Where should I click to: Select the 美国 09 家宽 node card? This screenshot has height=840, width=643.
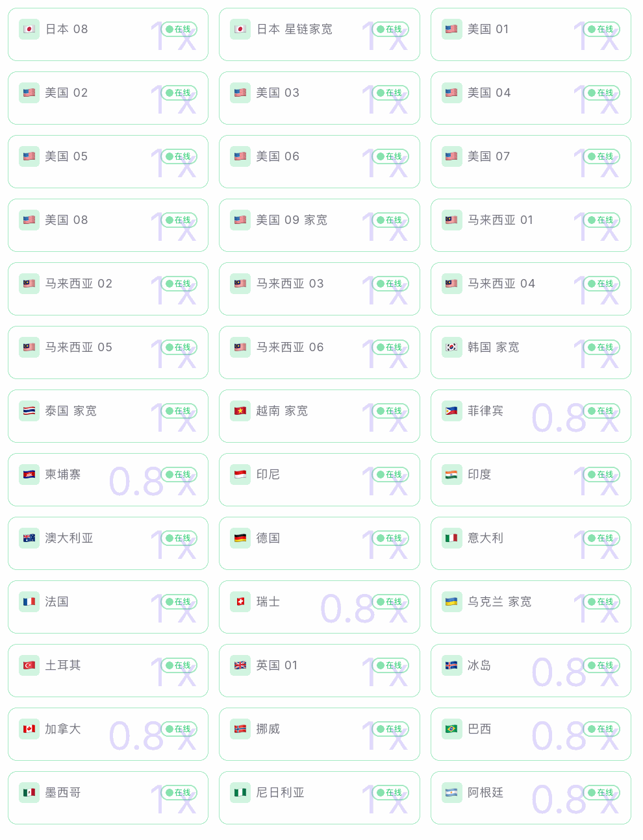tap(320, 225)
